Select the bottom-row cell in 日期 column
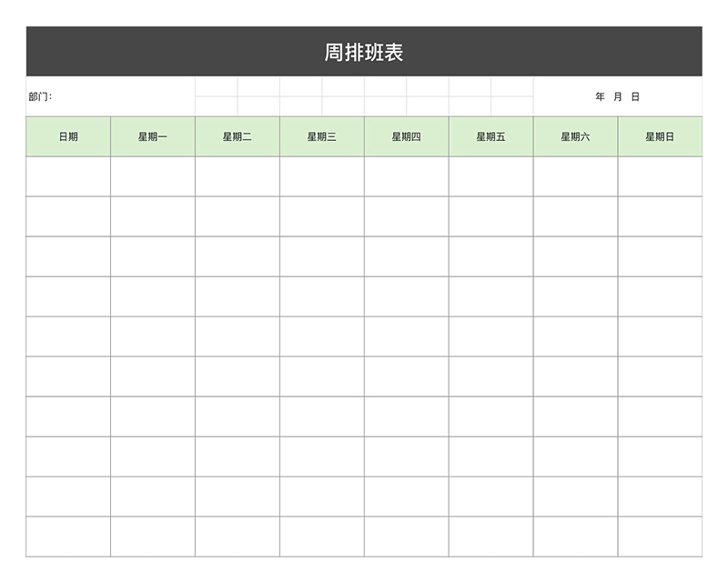The height and width of the screenshot is (571, 728). pos(68,536)
